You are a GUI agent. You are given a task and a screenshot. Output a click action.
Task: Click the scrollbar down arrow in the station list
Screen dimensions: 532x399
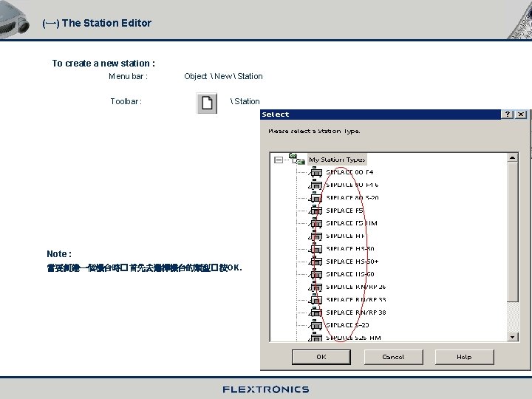tap(512, 337)
